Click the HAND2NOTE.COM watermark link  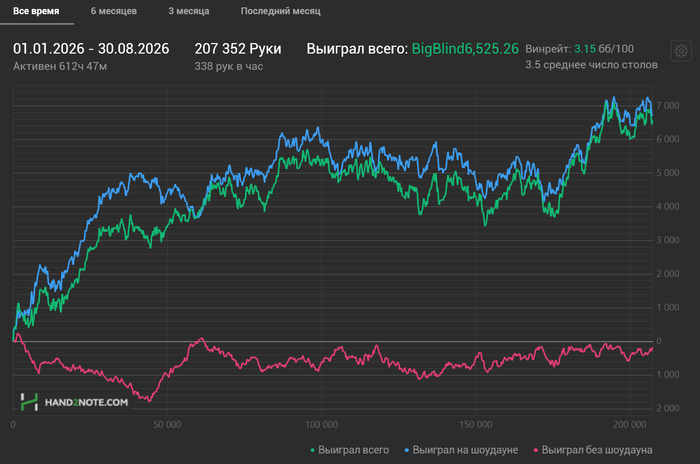tap(86, 402)
